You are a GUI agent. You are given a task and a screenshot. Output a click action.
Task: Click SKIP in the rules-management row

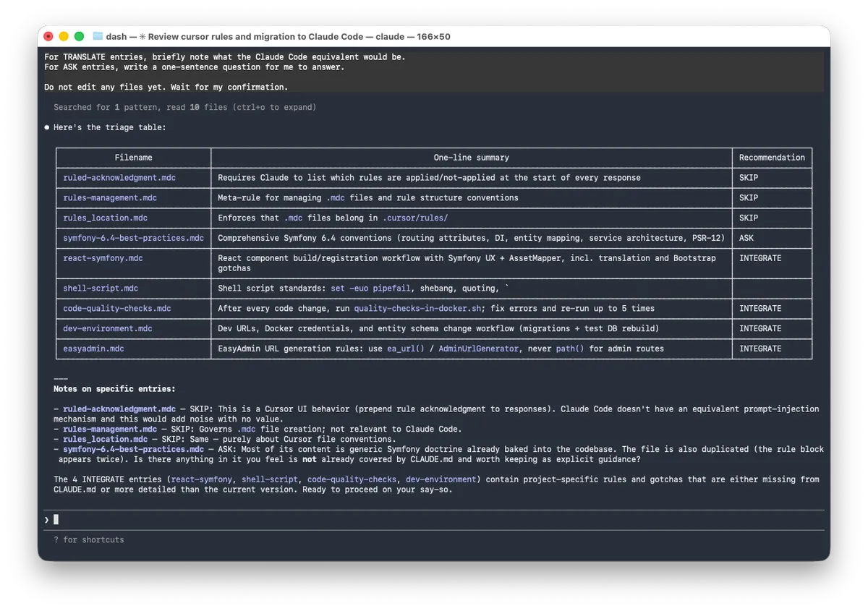748,198
